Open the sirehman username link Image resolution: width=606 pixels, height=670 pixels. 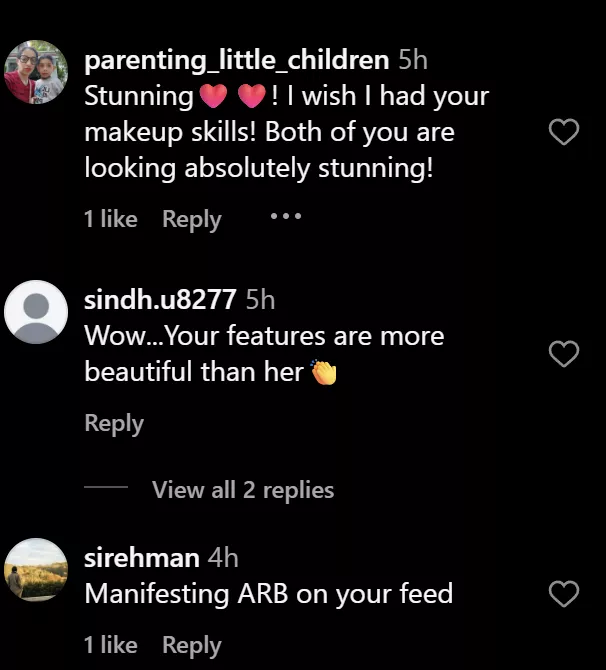[142, 557]
